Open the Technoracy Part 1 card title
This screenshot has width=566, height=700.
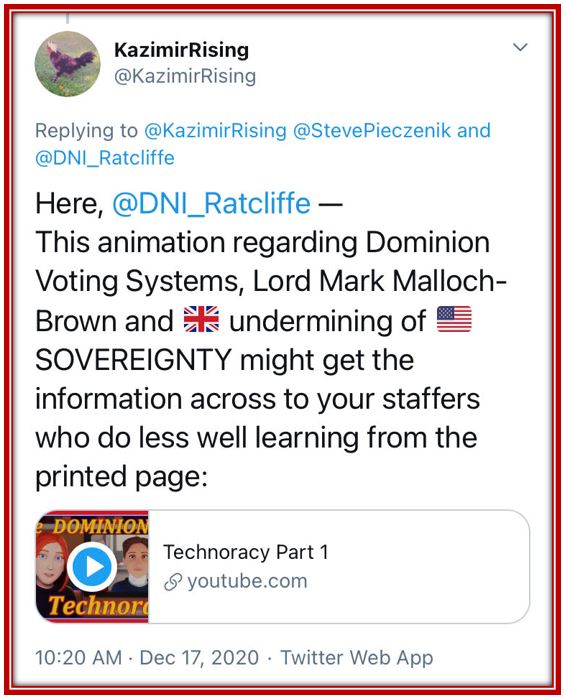pyautogui.click(x=246, y=552)
